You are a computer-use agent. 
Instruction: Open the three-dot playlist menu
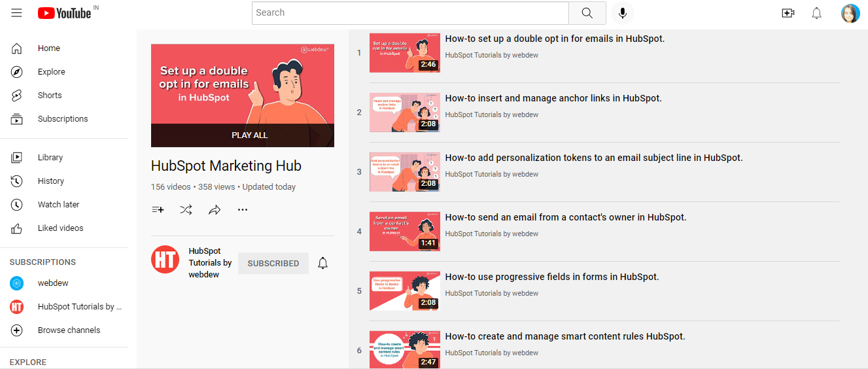pos(243,210)
